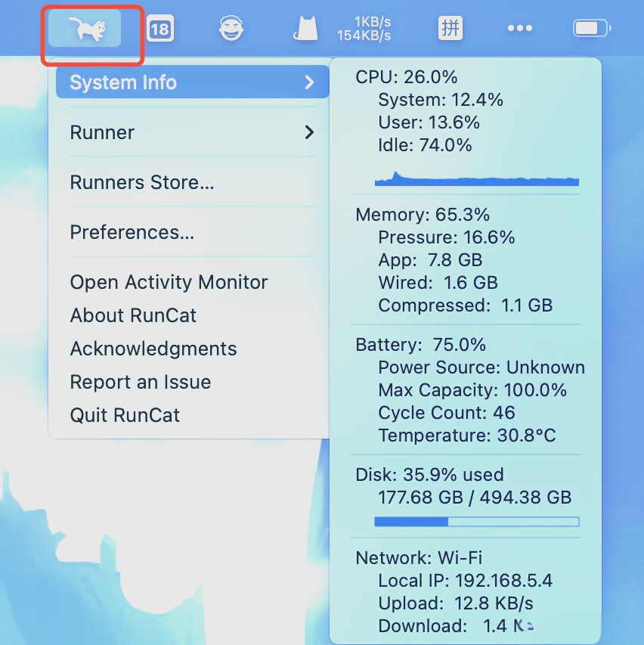
Task: Click the Max Capacity: 100.0% line
Action: click(472, 389)
